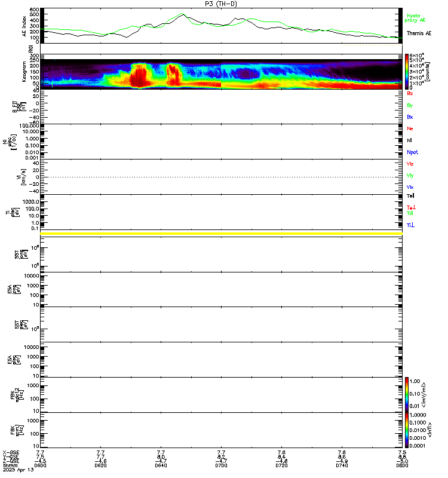Click the FBK magnetic field nT color bar
This screenshot has width=448, height=478.
click(x=407, y=430)
